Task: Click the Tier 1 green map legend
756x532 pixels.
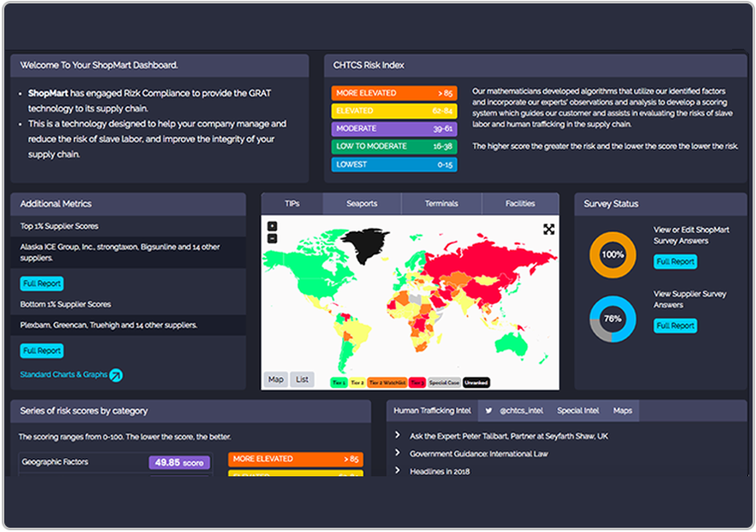Action: [339, 383]
